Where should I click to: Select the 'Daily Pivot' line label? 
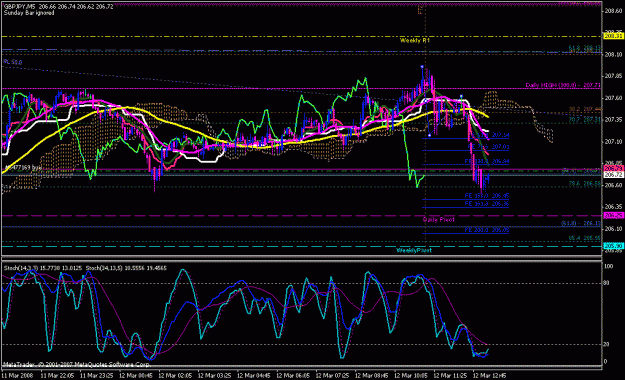click(x=438, y=220)
